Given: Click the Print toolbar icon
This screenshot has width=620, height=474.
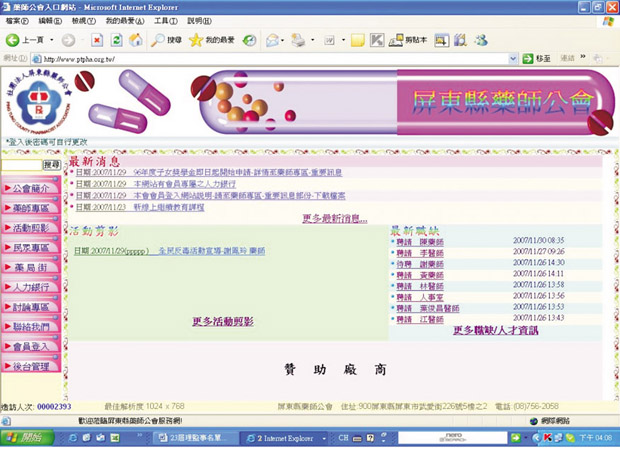Looking at the screenshot, I should click(298, 40).
